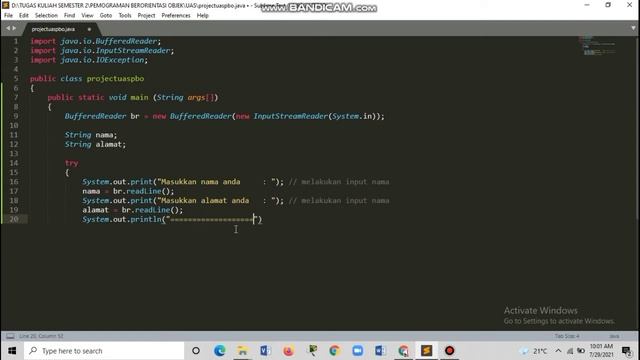
Task: Open File Explorer from taskbar
Action: 242,351
